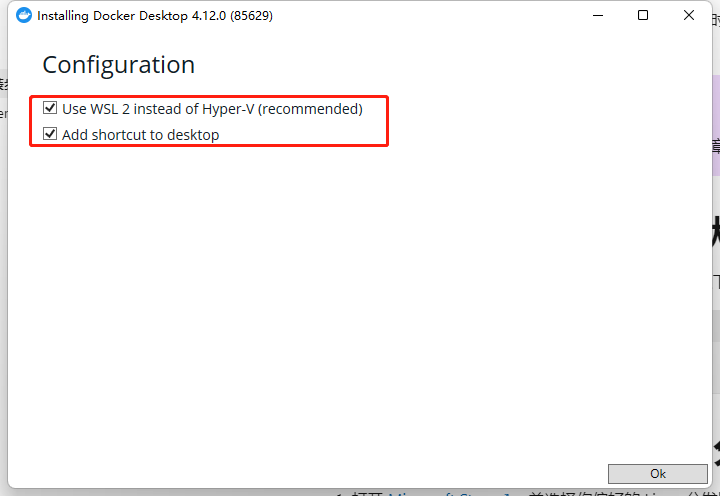Click the Installing Docker Desktop 4.12.0 title text
The height and width of the screenshot is (496, 720).
click(155, 16)
